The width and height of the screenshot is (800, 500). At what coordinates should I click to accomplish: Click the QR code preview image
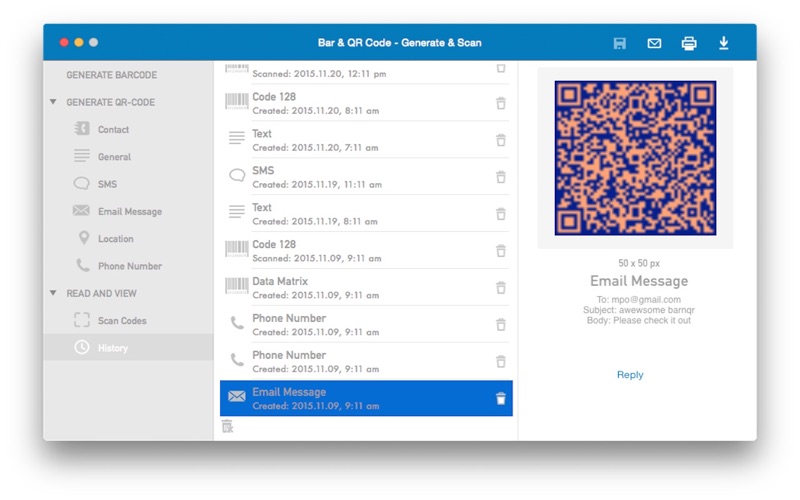635,158
